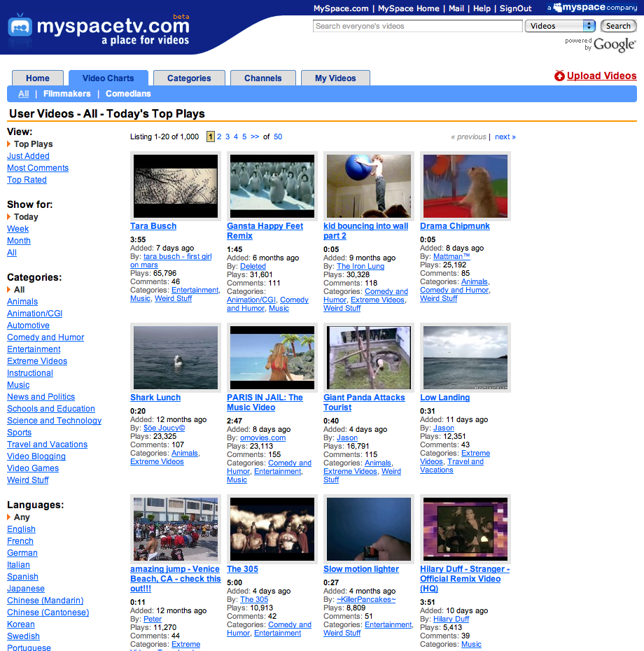The height and width of the screenshot is (651, 644).
Task: Click the Slow motion lighter title link
Action: pyautogui.click(x=360, y=569)
